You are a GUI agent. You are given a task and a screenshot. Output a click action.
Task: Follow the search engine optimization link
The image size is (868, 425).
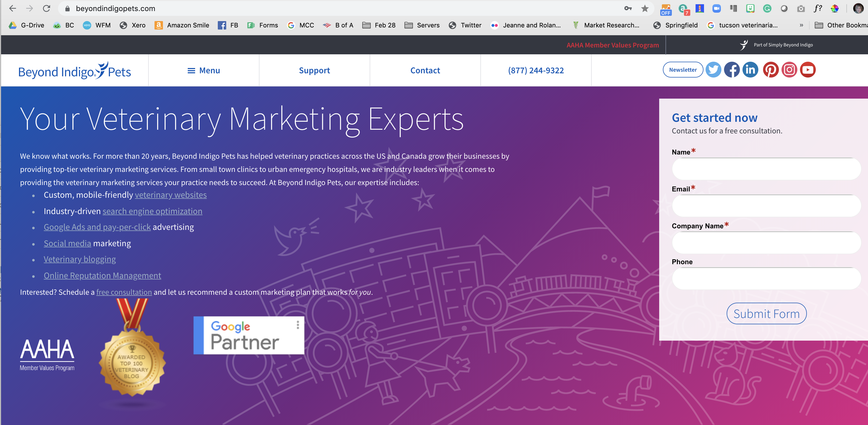pyautogui.click(x=152, y=211)
